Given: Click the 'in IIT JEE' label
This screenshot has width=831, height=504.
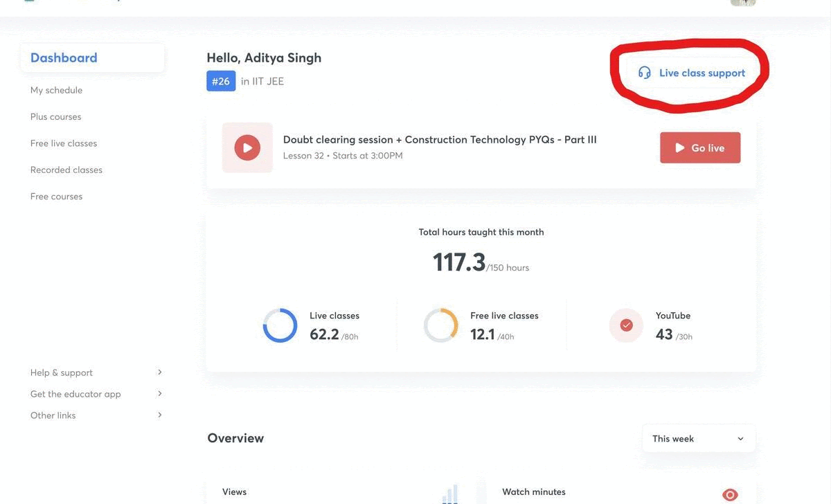Looking at the screenshot, I should tap(262, 81).
